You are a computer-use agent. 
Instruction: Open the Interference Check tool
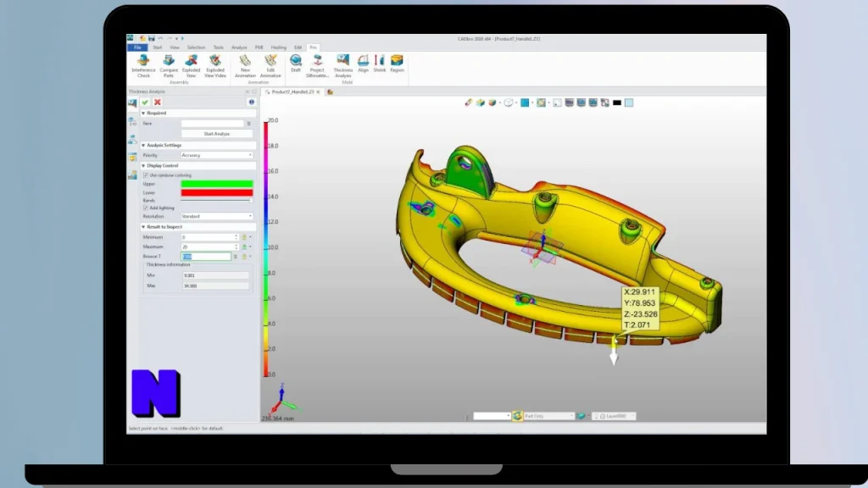coord(143,66)
